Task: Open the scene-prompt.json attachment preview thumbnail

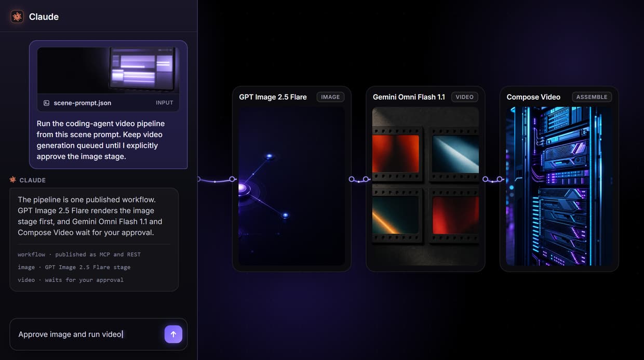Action: tap(108, 71)
